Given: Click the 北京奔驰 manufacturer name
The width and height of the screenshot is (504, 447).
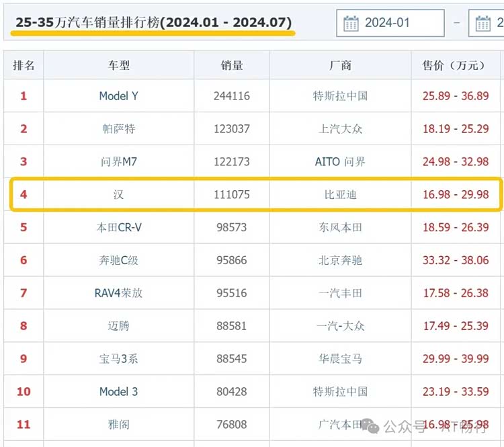Looking at the screenshot, I should pos(340,261).
